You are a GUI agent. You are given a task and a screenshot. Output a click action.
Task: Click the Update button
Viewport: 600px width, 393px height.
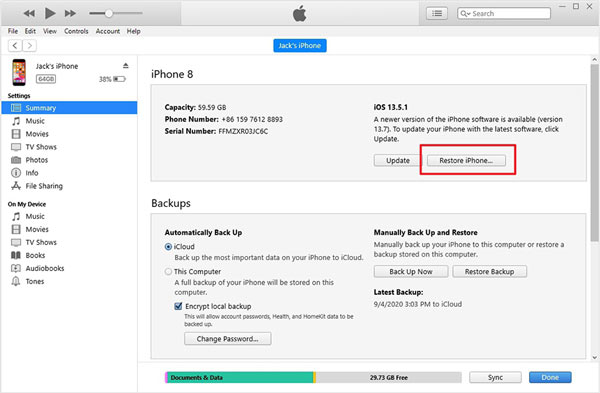[x=398, y=160]
